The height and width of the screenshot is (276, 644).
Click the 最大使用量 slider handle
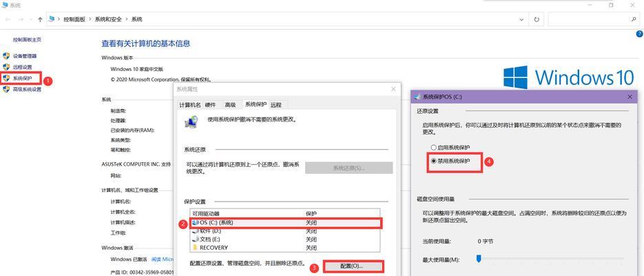tap(479, 259)
